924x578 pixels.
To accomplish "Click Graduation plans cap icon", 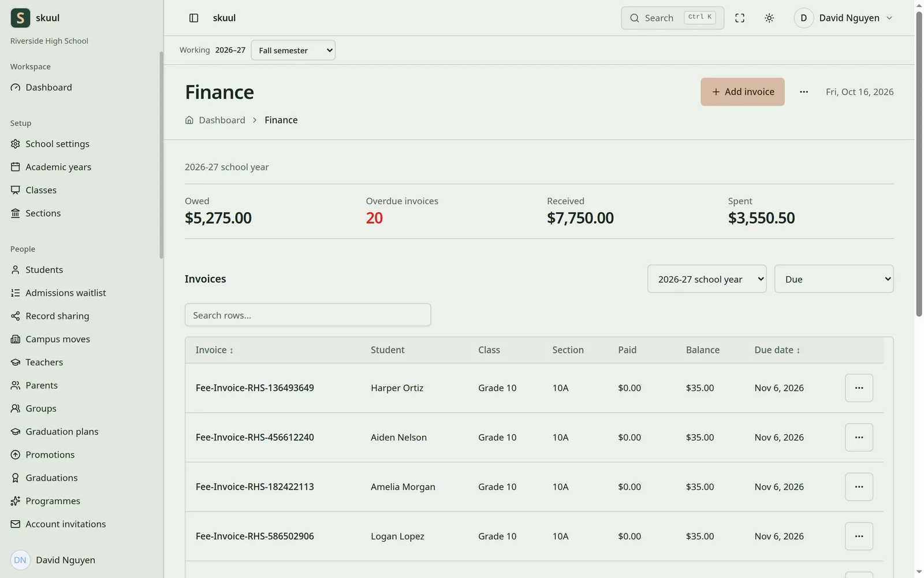I will point(16,432).
